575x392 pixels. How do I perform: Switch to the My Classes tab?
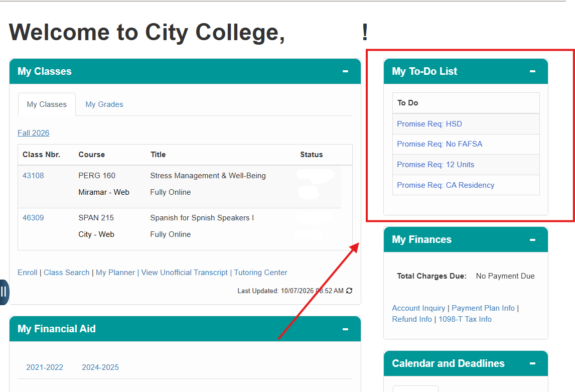(47, 104)
